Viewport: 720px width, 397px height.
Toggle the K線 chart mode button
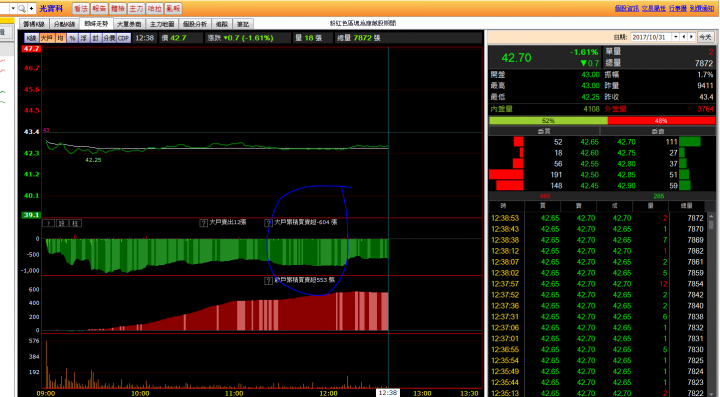point(31,38)
